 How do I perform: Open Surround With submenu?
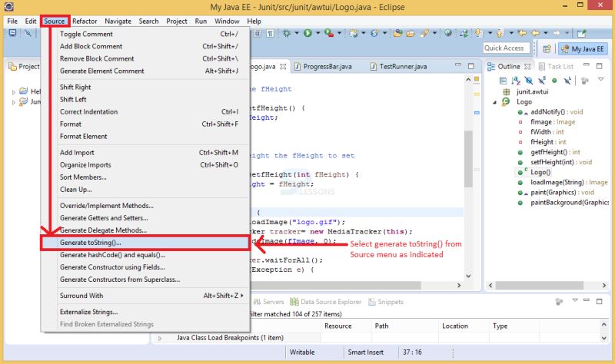click(x=151, y=296)
